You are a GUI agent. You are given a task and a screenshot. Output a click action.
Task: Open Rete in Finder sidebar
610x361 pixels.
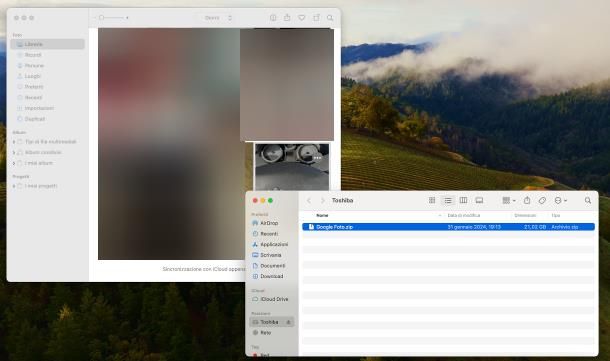click(266, 333)
